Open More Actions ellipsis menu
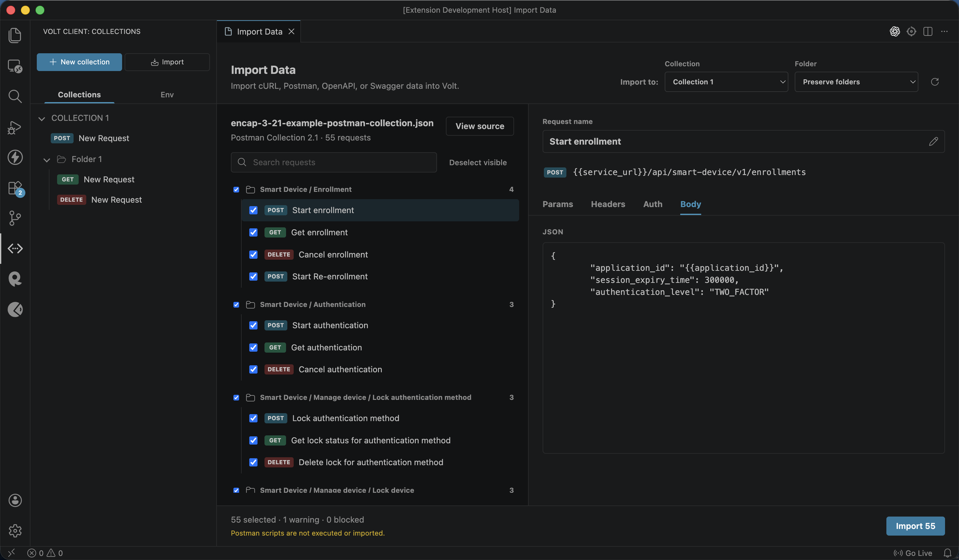The height and width of the screenshot is (560, 959). [944, 31]
